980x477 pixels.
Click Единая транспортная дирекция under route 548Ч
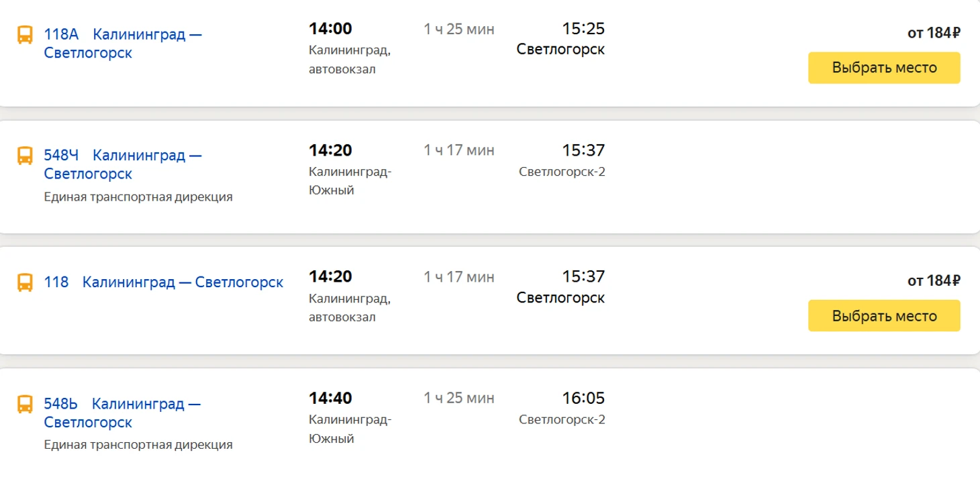(x=138, y=197)
